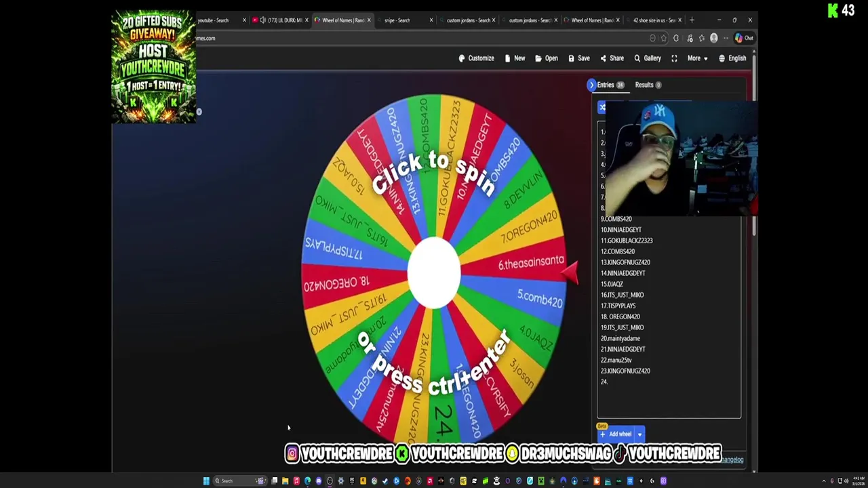This screenshot has width=868, height=488.
Task: Open Copilot Chat in browser
Action: (x=744, y=38)
